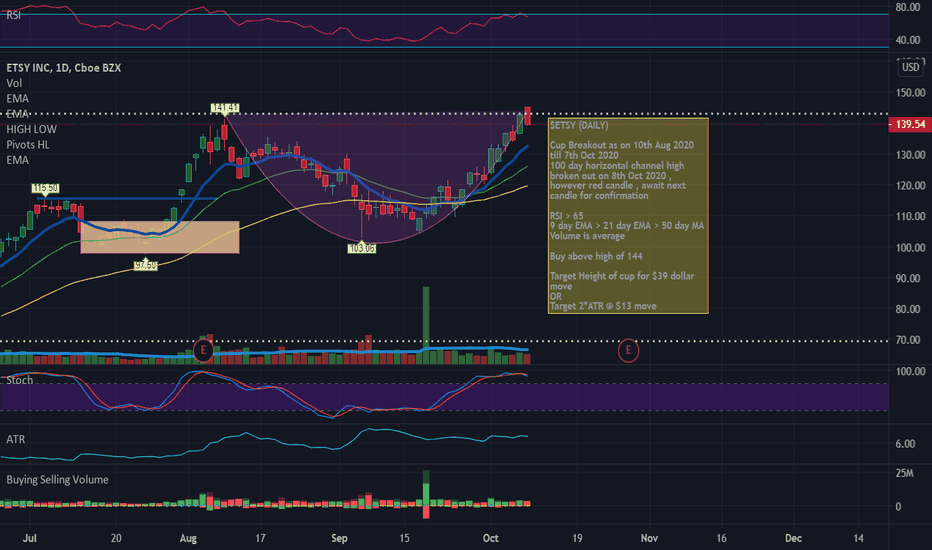932x550 pixels.
Task: Select the Vol indicator label
Action: (x=14, y=83)
